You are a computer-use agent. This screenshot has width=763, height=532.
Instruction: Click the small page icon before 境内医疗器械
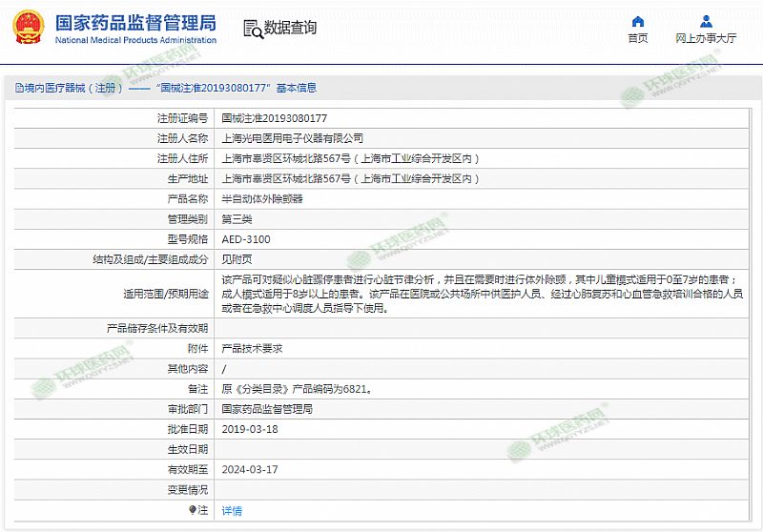(18, 88)
